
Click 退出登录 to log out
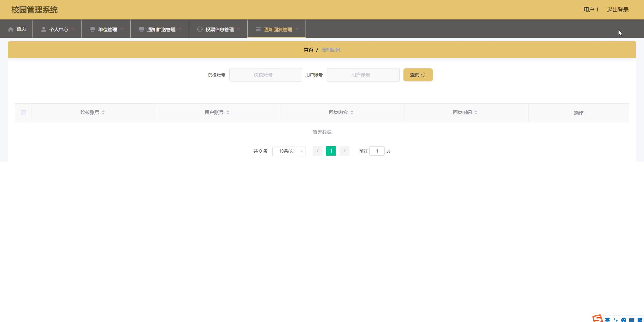[x=618, y=10]
